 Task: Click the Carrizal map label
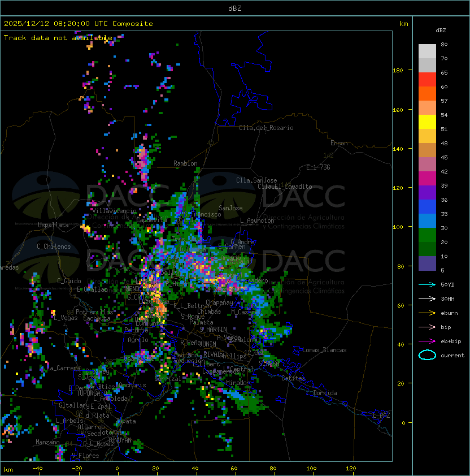167,379
